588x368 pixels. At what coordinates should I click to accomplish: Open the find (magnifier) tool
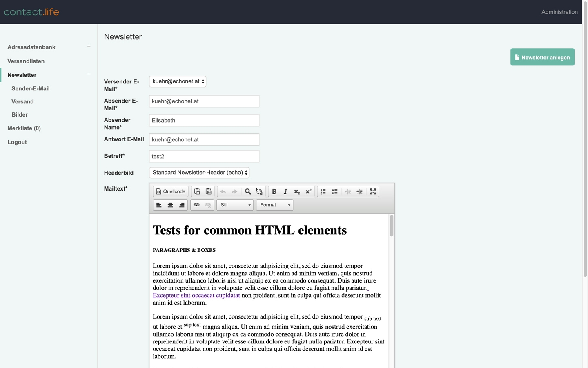[x=248, y=191]
